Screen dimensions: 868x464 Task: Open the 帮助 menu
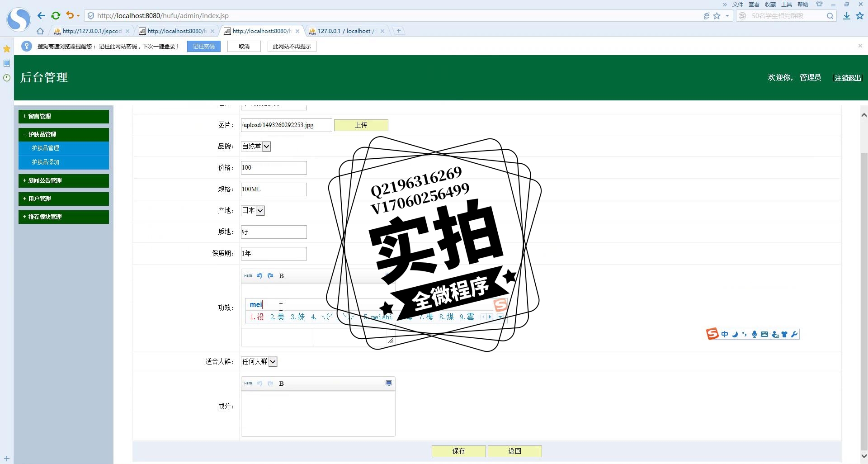tap(803, 5)
